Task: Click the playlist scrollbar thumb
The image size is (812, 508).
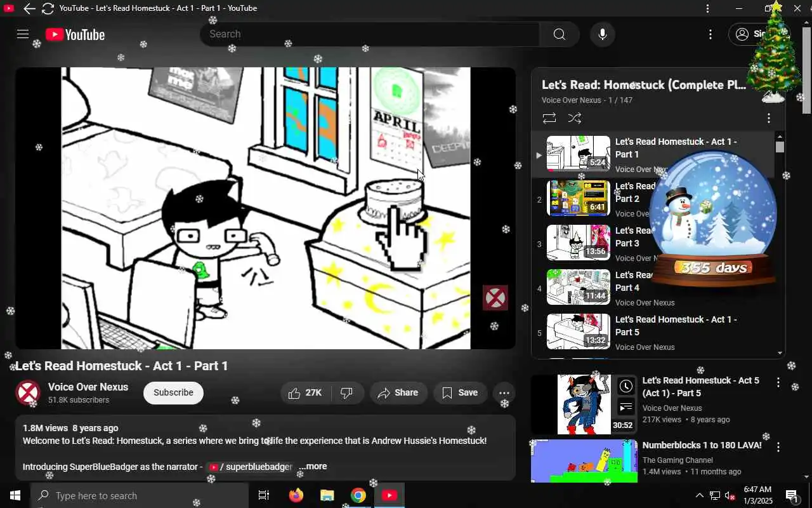Action: (780, 147)
